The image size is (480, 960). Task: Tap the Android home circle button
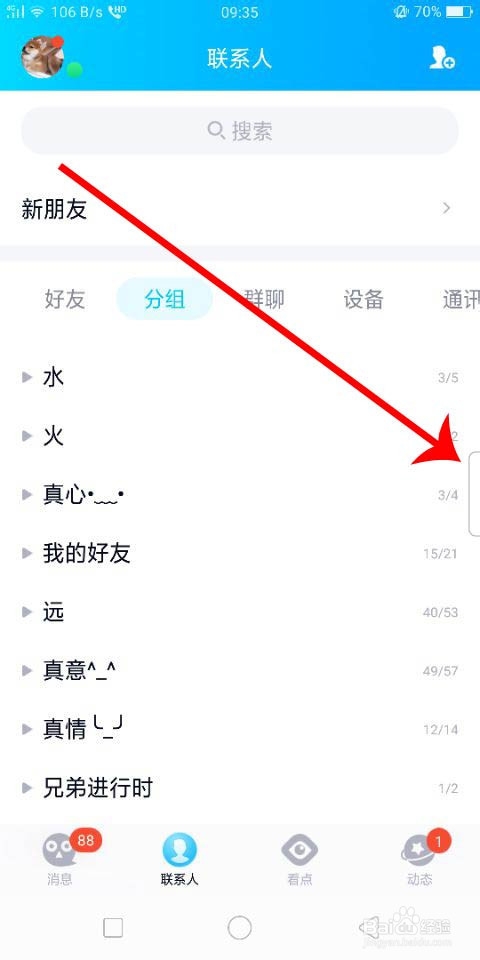[239, 928]
